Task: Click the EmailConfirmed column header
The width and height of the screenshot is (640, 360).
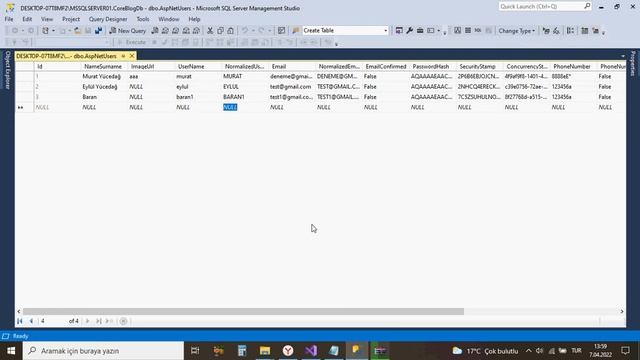Action: pyautogui.click(x=386, y=66)
